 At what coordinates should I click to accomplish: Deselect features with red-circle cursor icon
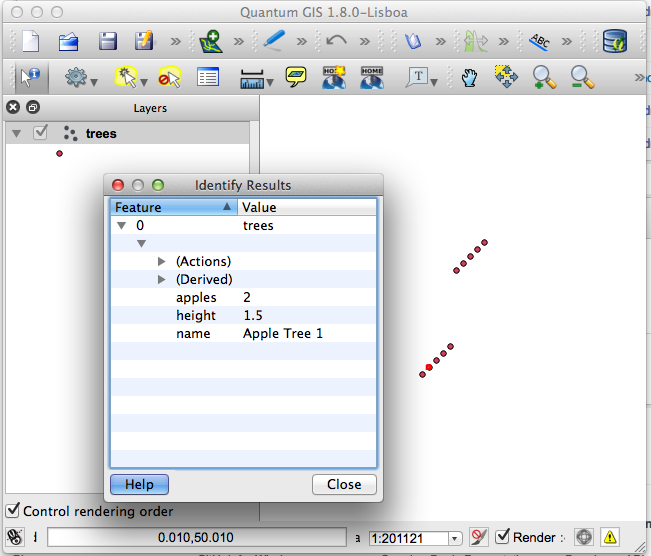170,77
